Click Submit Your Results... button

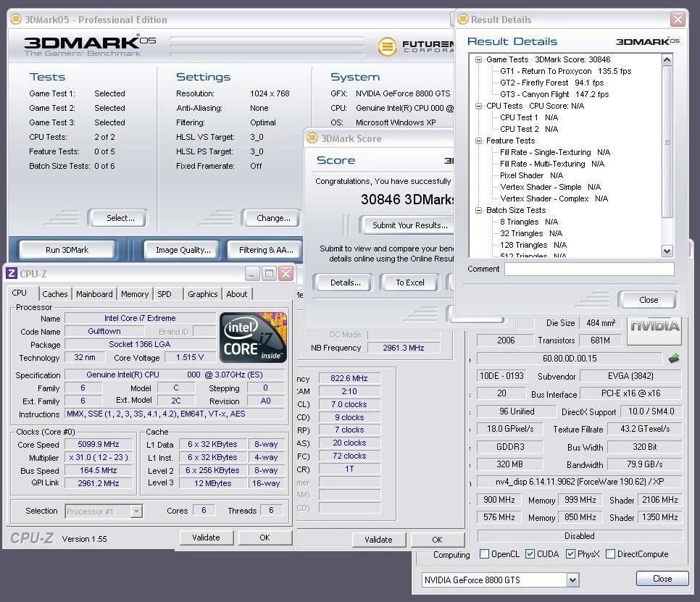(x=407, y=225)
